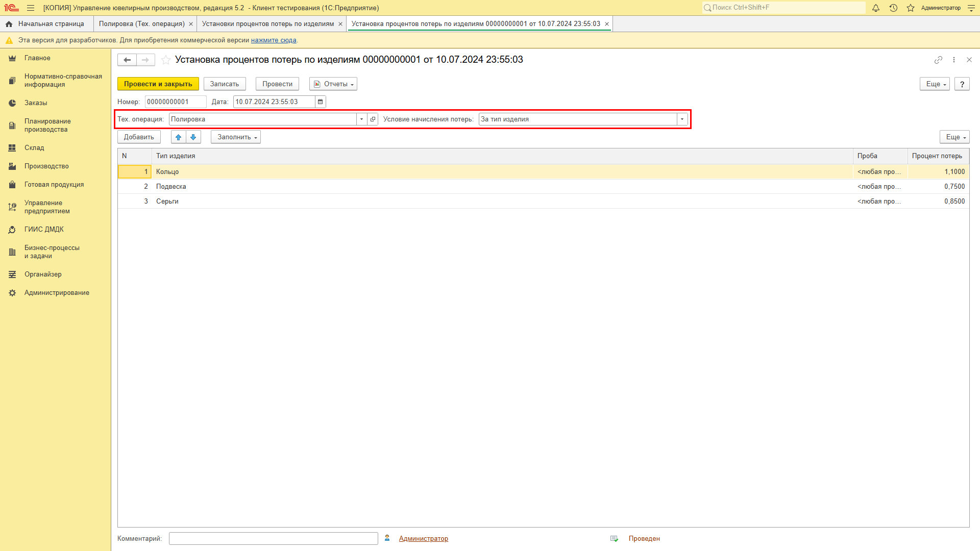Open form's three-dot options menu
980x551 pixels.
coord(954,60)
